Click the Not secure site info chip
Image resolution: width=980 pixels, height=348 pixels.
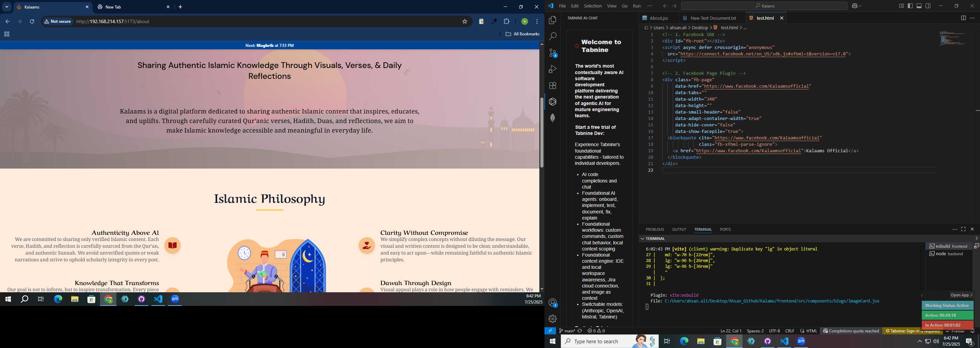point(58,21)
